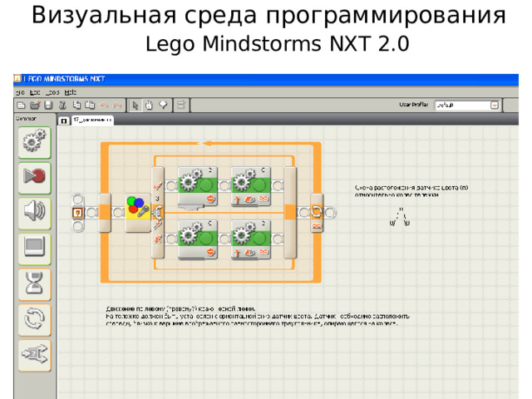Open the User Profile dropdown
The height and width of the screenshot is (399, 532).
tap(495, 106)
